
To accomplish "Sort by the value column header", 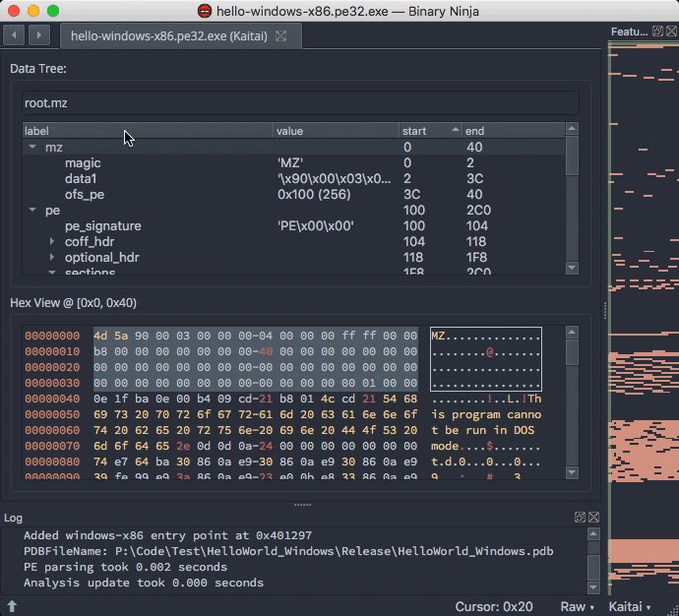I will [336, 131].
